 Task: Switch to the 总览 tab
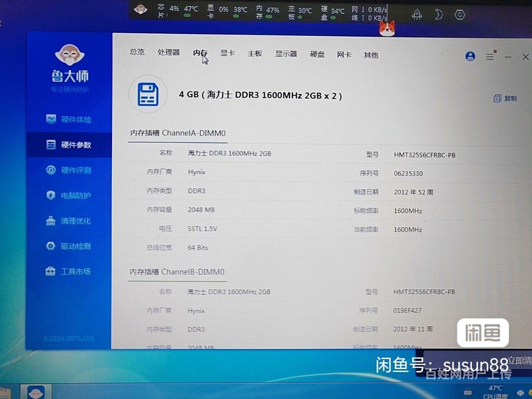137,52
